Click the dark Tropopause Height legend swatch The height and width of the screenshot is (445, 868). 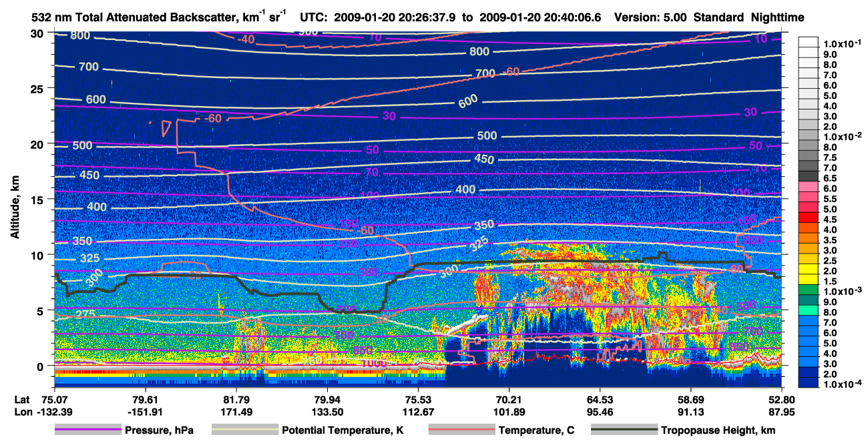(x=624, y=430)
